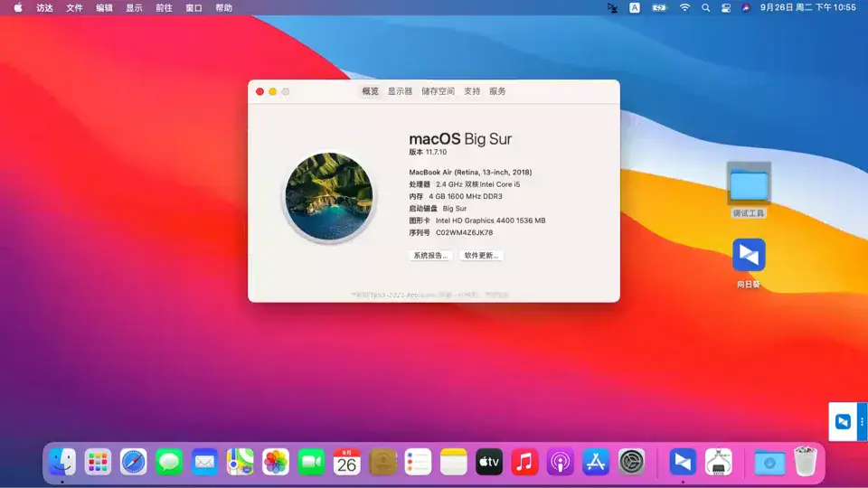868x488 pixels.
Task: Open Sunflower remote app in Dock
Action: [683, 462]
